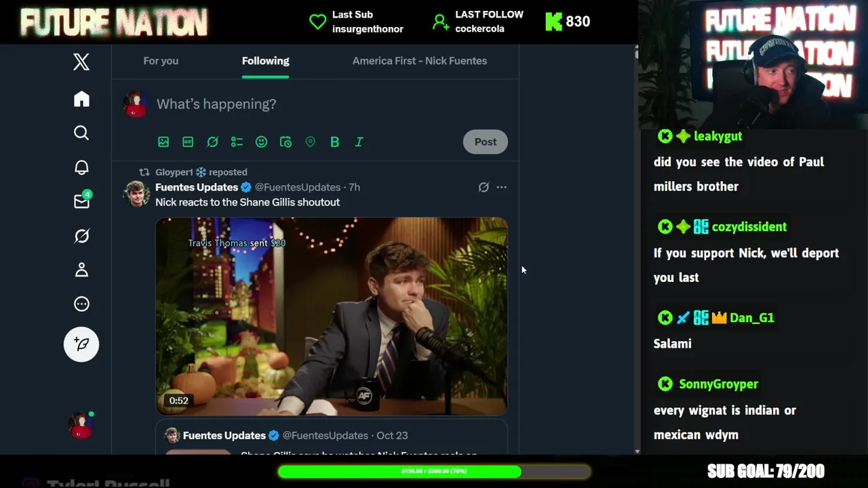Open the Profile person icon
The width and height of the screenshot is (868, 488).
[x=81, y=270]
